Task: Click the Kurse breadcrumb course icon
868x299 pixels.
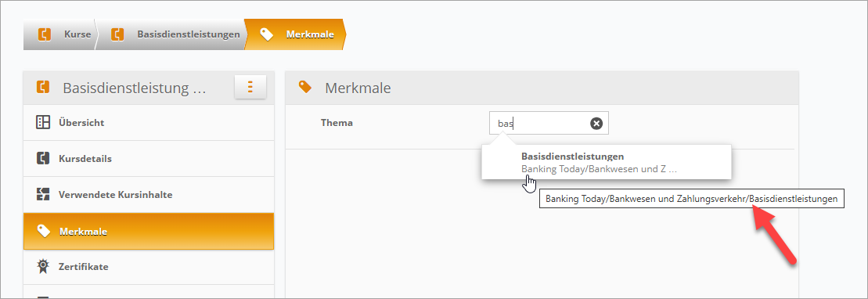Action: (x=45, y=34)
